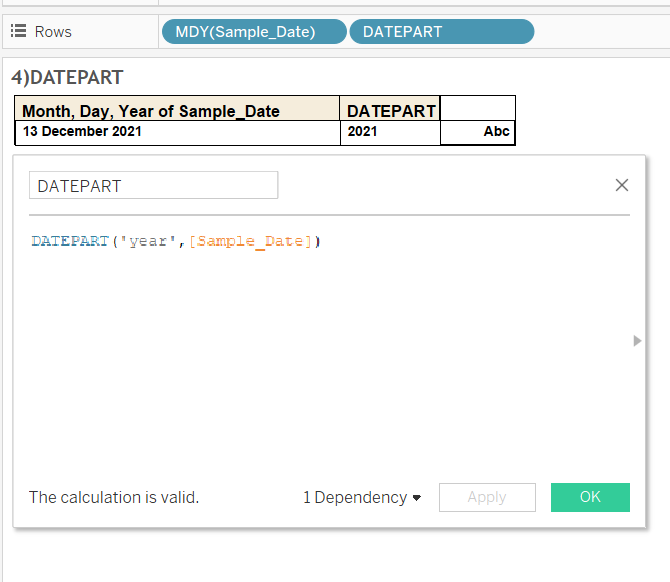Select the MDY(Sample_Date) pill
670x582 pixels.
pyautogui.click(x=254, y=32)
